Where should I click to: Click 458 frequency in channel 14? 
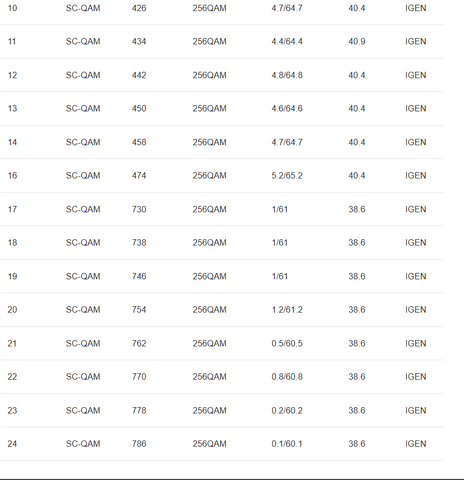point(139,142)
